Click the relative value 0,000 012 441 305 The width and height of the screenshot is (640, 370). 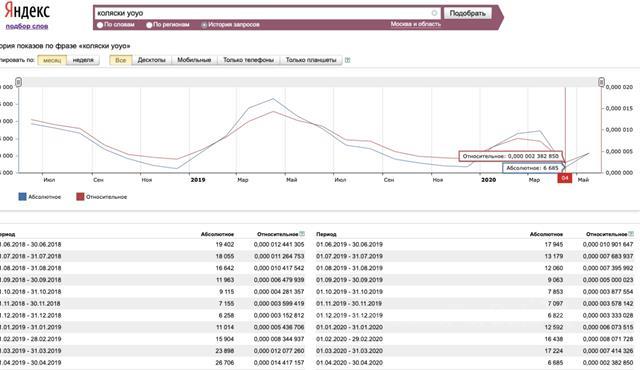(279, 244)
